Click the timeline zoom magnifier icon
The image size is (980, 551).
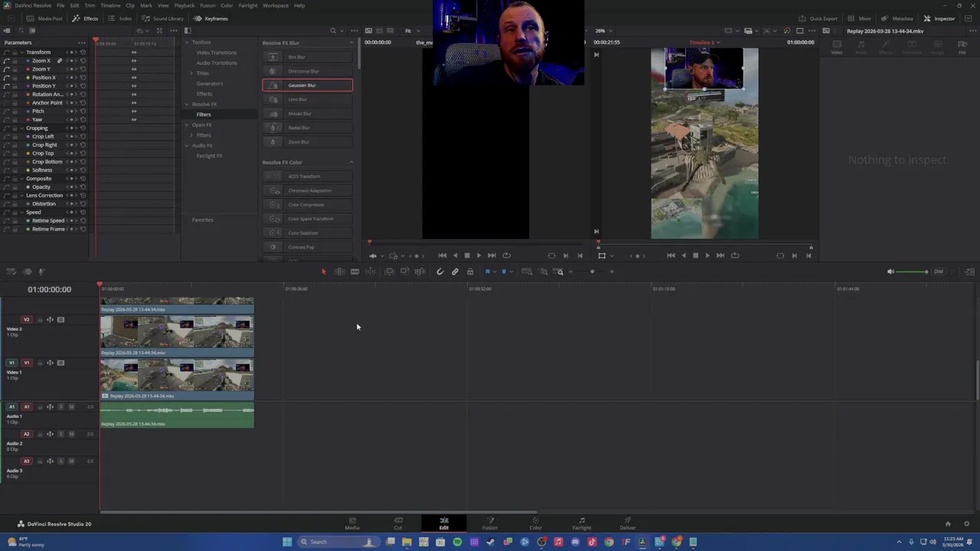[560, 272]
